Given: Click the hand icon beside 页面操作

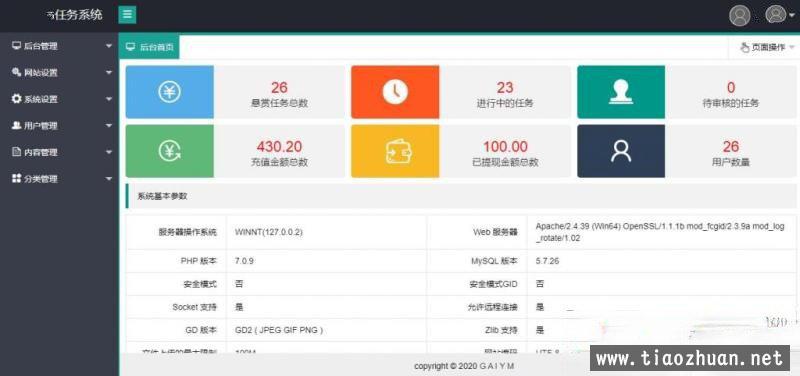Looking at the screenshot, I should coord(744,47).
